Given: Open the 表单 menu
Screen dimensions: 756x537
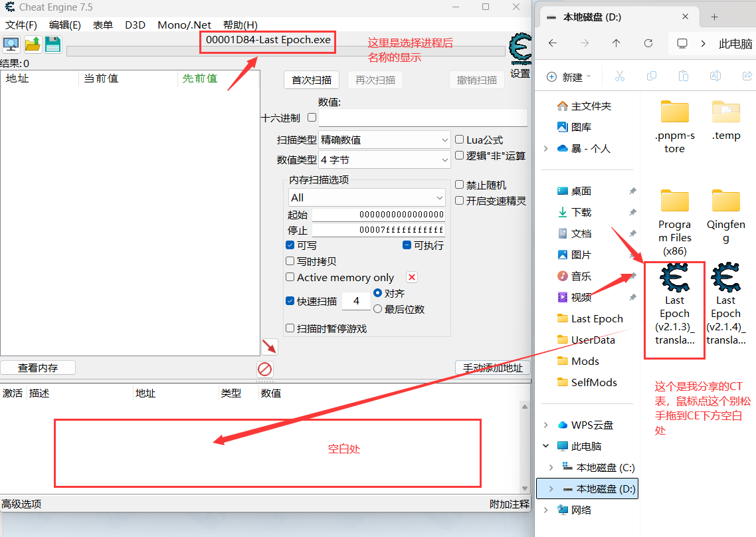Looking at the screenshot, I should [103, 25].
